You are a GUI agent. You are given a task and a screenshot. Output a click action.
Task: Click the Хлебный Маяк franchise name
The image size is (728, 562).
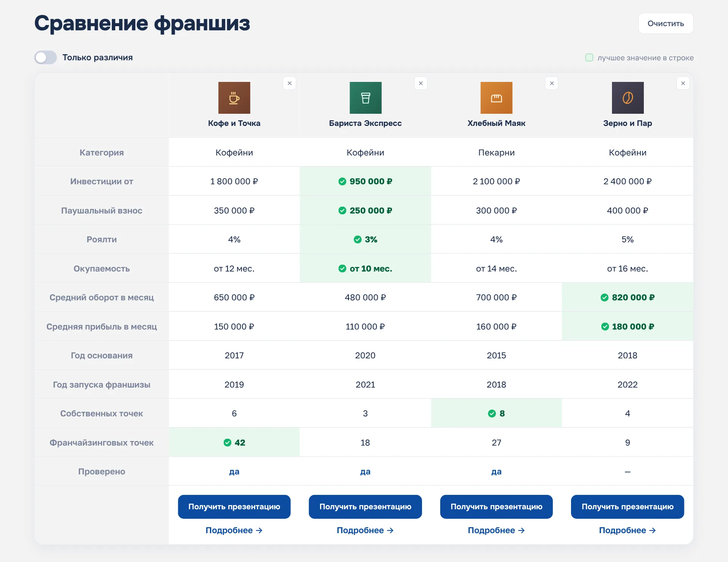tap(496, 123)
